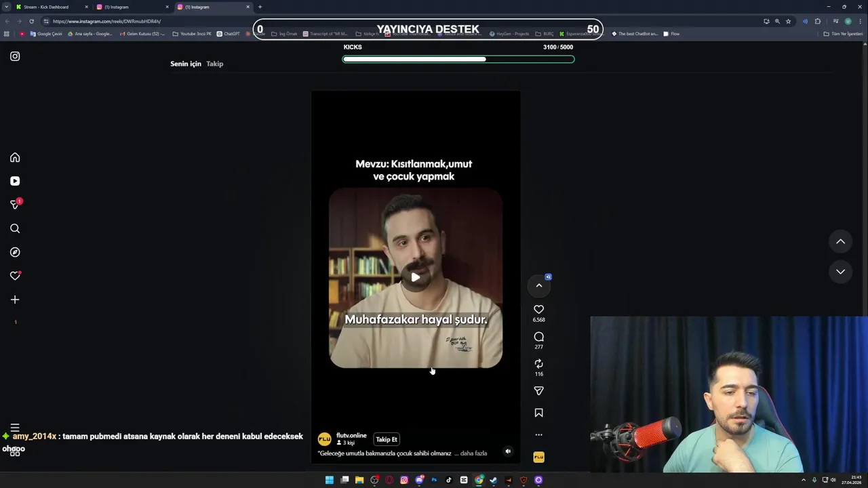Screen dimensions: 868x488
Task: Repost the reel with the repost icon
Action: (538, 364)
